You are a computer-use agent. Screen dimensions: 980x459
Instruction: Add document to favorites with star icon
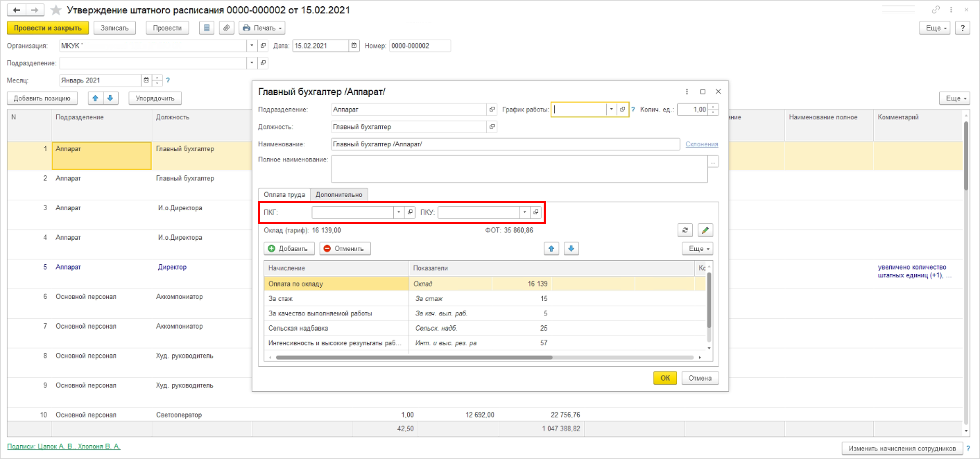tap(56, 10)
